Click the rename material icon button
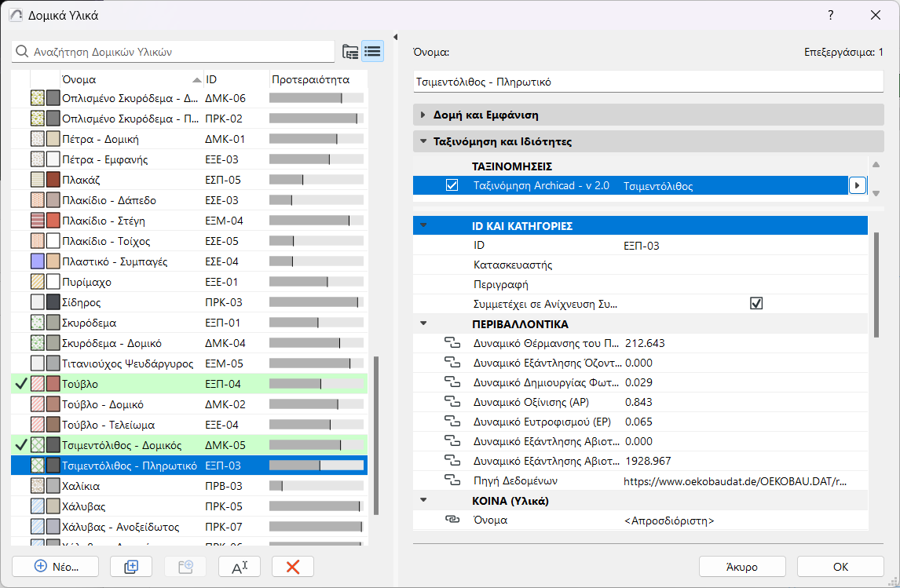 point(240,567)
